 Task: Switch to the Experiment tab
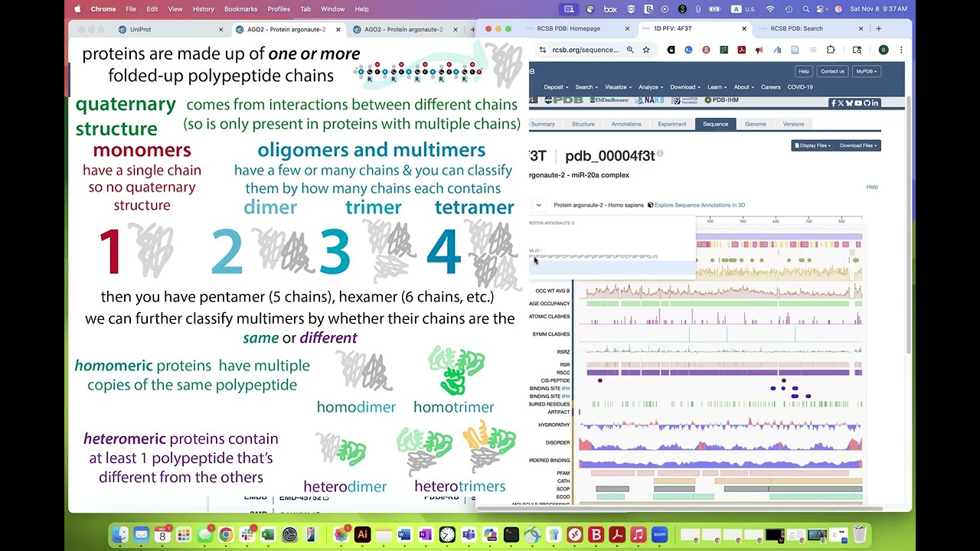click(x=671, y=124)
